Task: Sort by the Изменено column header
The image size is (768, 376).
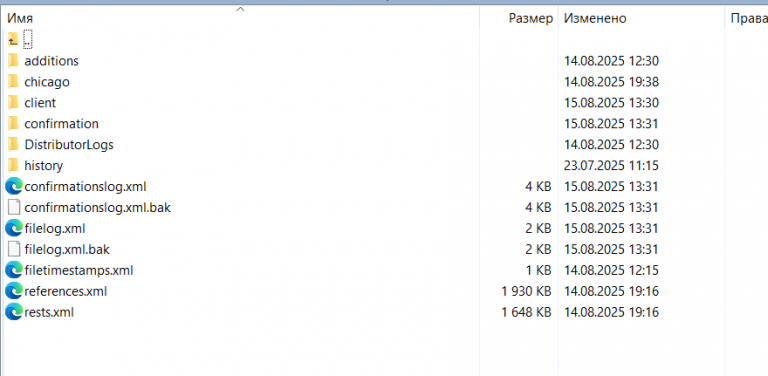Action: (595, 19)
